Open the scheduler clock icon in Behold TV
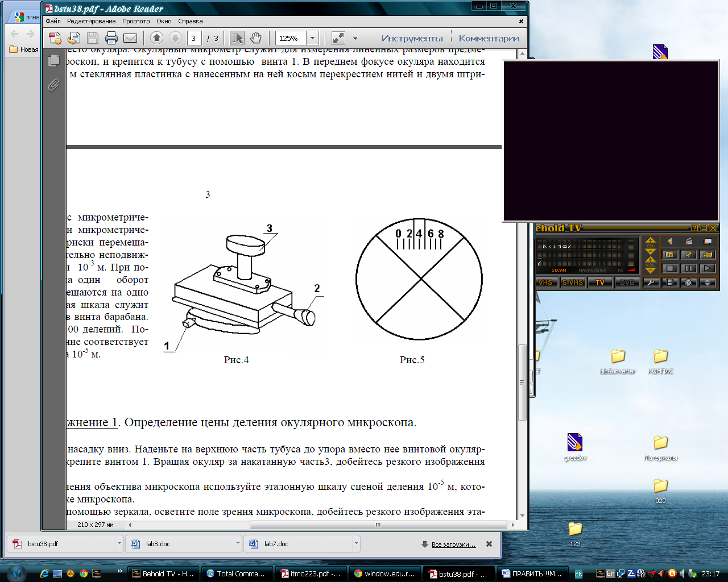 pos(689,282)
